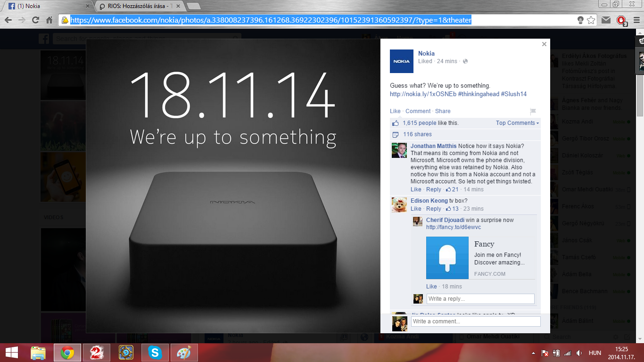Click the #Slush14 hashtag
The image size is (644, 362).
[x=514, y=94]
